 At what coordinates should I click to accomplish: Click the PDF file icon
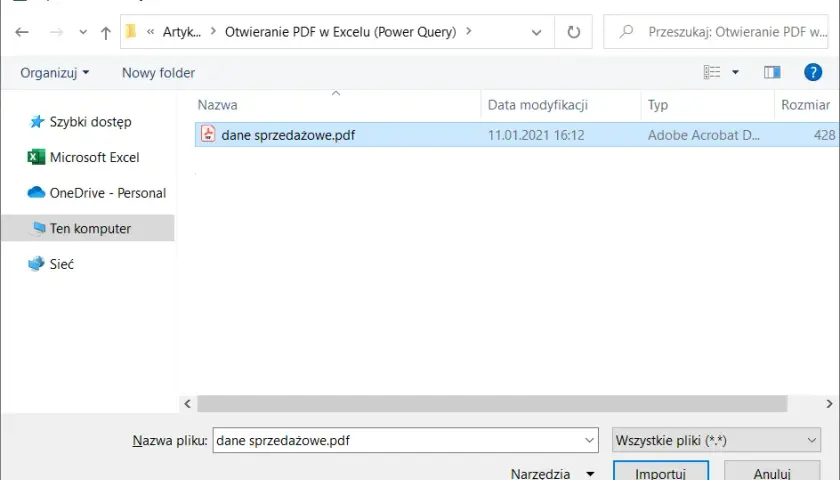pos(208,134)
